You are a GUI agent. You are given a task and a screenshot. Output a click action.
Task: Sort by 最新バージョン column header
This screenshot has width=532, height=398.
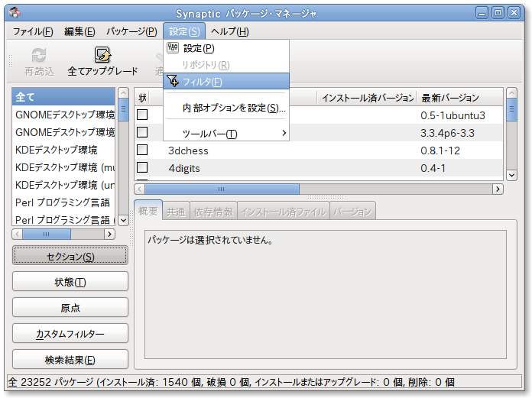pyautogui.click(x=459, y=98)
